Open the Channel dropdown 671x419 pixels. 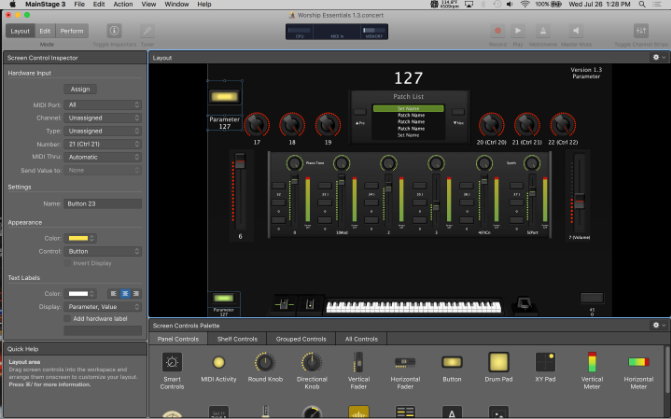pyautogui.click(x=103, y=118)
